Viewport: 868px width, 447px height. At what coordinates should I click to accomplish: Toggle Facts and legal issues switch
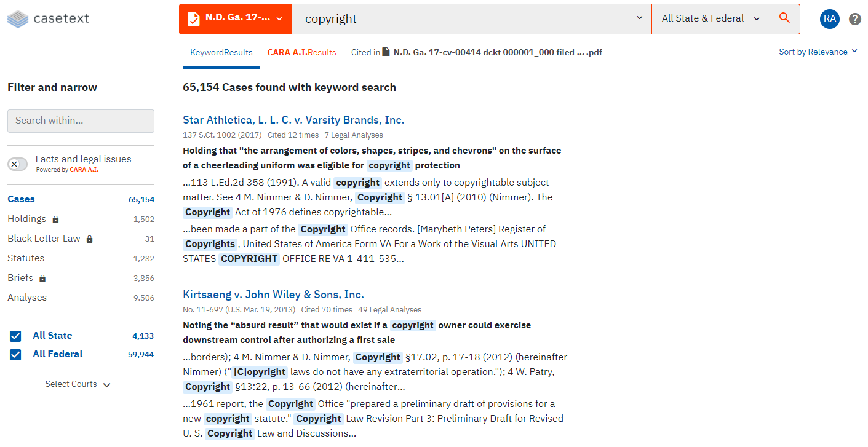(x=18, y=164)
